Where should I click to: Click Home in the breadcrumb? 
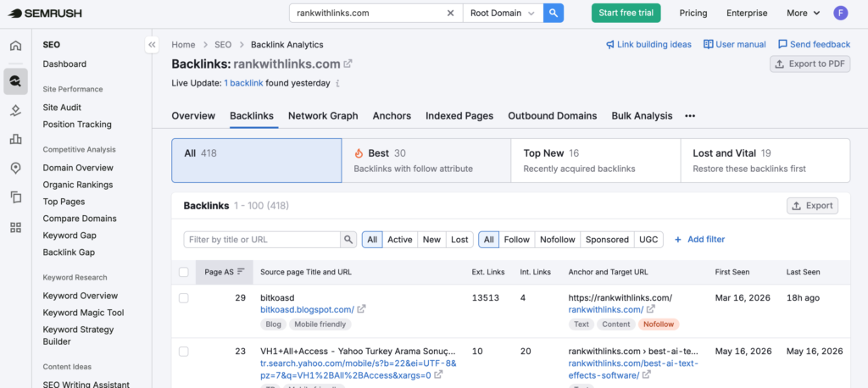[x=183, y=44]
